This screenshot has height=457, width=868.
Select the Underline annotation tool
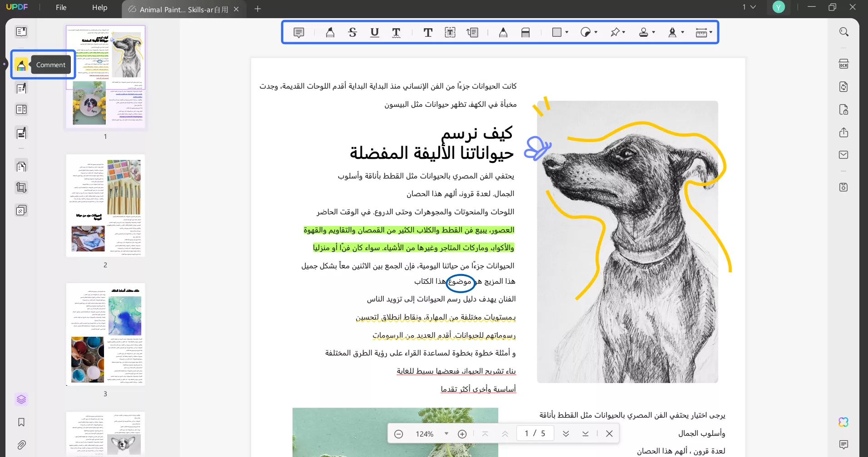[374, 32]
